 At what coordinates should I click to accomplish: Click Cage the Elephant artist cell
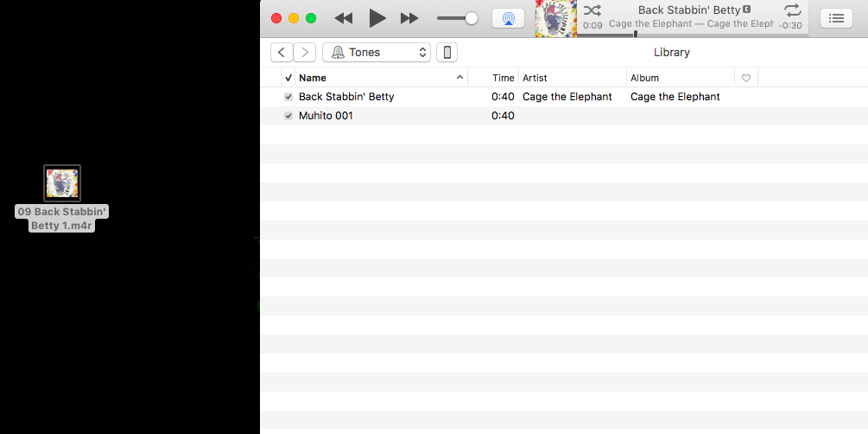click(x=567, y=97)
